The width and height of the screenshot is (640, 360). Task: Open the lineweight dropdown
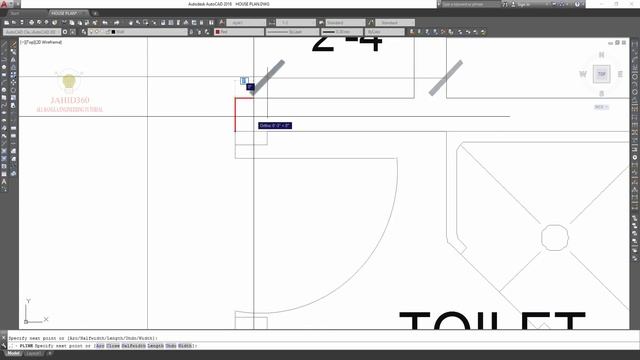342,31
